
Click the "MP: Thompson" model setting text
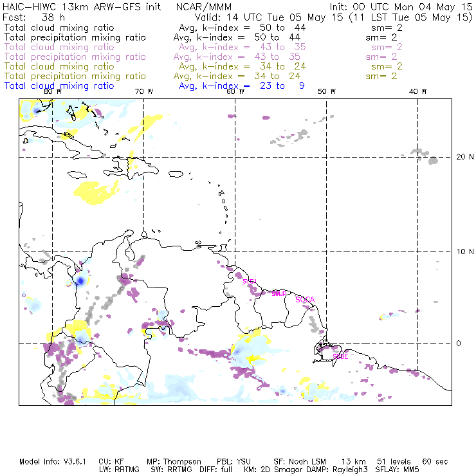click(x=174, y=462)
